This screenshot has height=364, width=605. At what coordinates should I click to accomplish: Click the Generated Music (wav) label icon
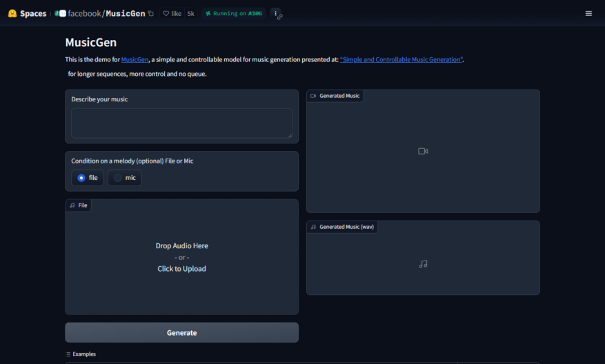(313, 227)
